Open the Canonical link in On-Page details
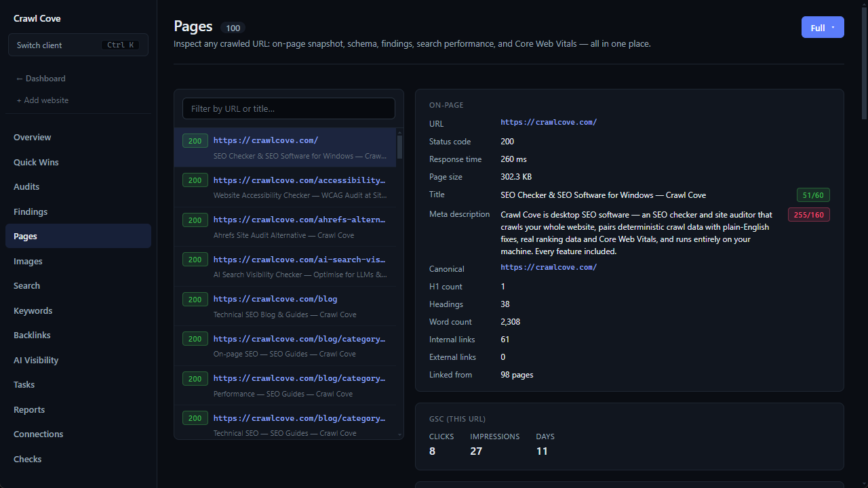Image resolution: width=868 pixels, height=488 pixels. coord(549,267)
